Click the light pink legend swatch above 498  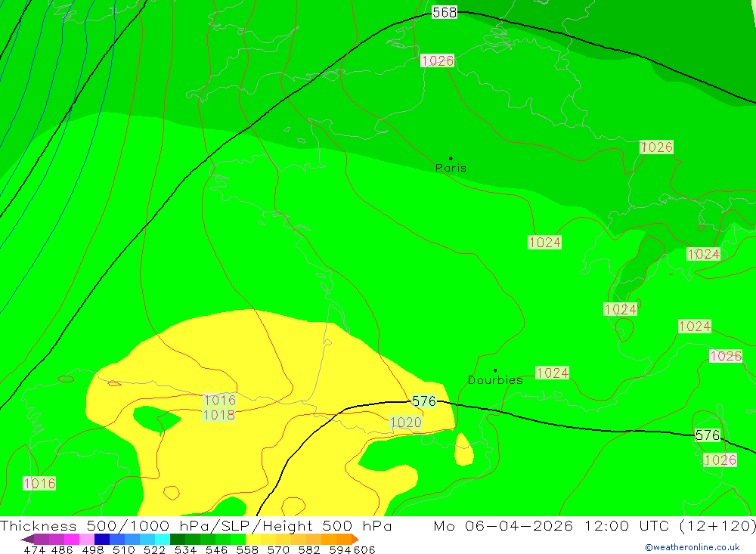click(87, 539)
